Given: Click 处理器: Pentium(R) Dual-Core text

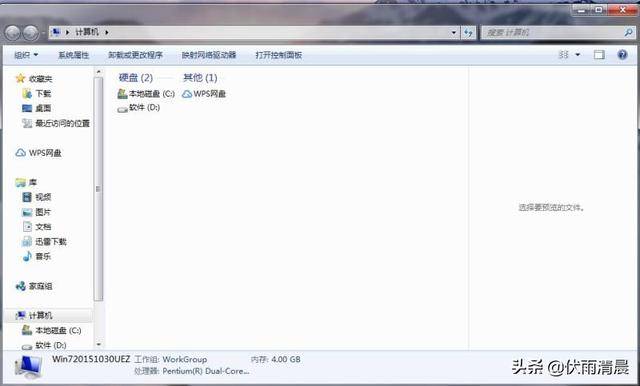Looking at the screenshot, I should click(x=191, y=371).
